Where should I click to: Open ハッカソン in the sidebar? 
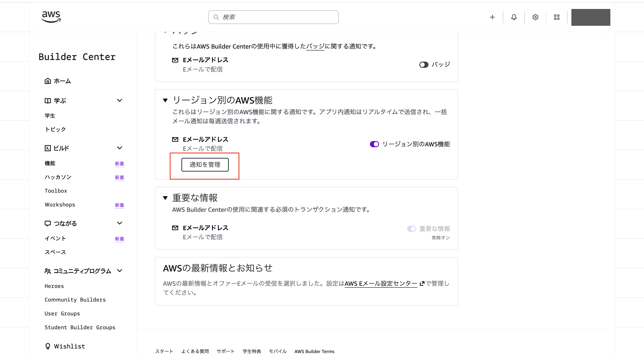coord(58,177)
